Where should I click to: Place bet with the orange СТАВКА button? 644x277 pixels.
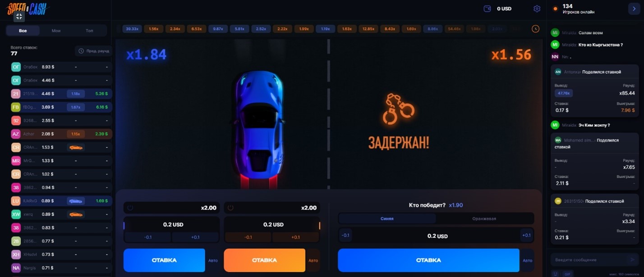265,260
